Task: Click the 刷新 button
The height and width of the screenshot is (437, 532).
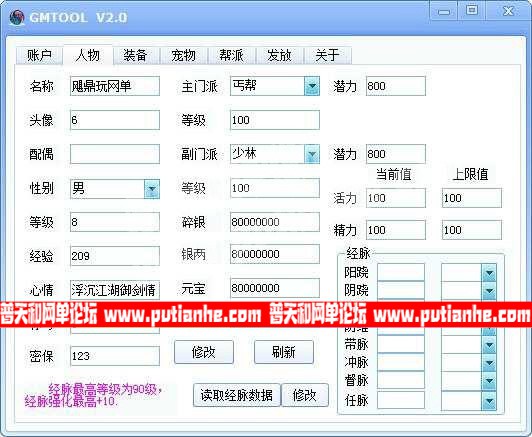Action: (284, 352)
